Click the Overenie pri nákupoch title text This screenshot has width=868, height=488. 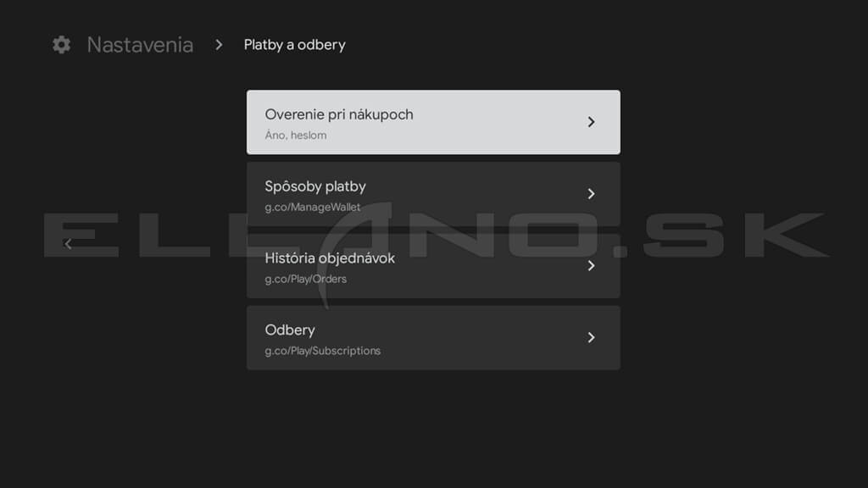point(339,114)
